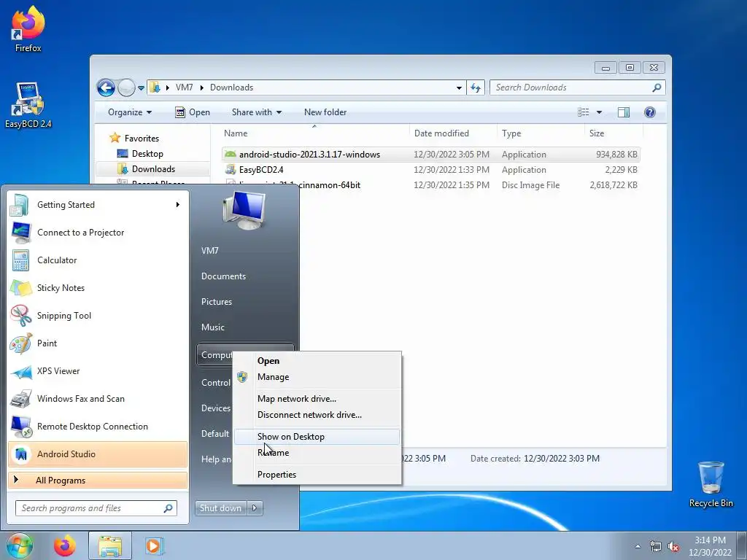Image resolution: width=747 pixels, height=560 pixels.
Task: Click the refresh button beside address bar
Action: [x=476, y=87]
